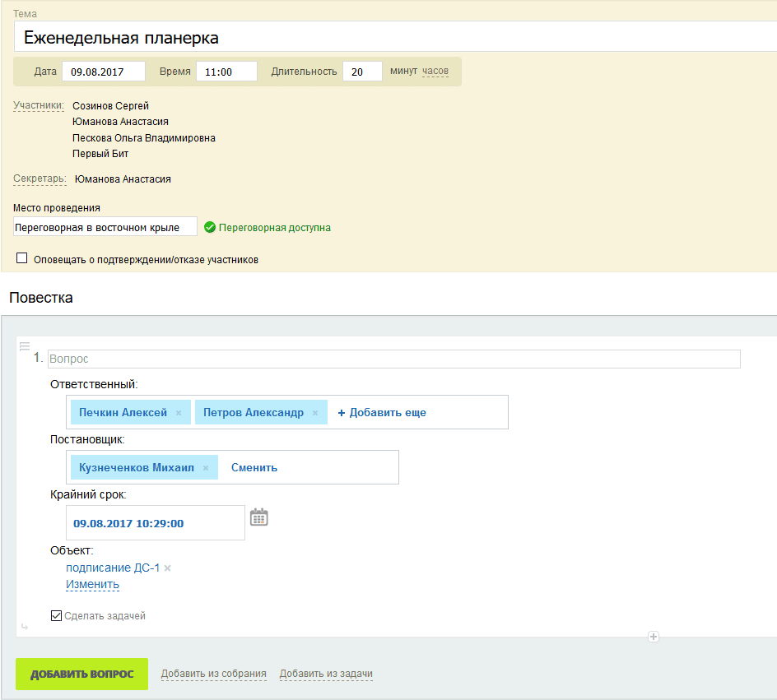This screenshot has height=700, width=777.
Task: Click Сменить to change the task setter
Action: point(254,468)
